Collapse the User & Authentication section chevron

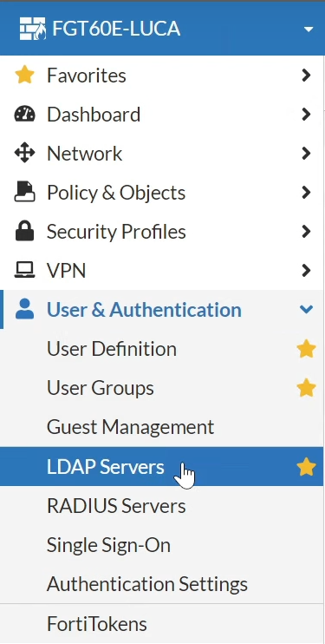coord(306,309)
